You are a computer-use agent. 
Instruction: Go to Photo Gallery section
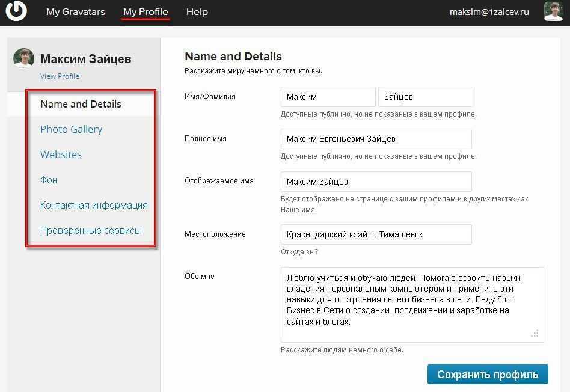[x=71, y=129]
